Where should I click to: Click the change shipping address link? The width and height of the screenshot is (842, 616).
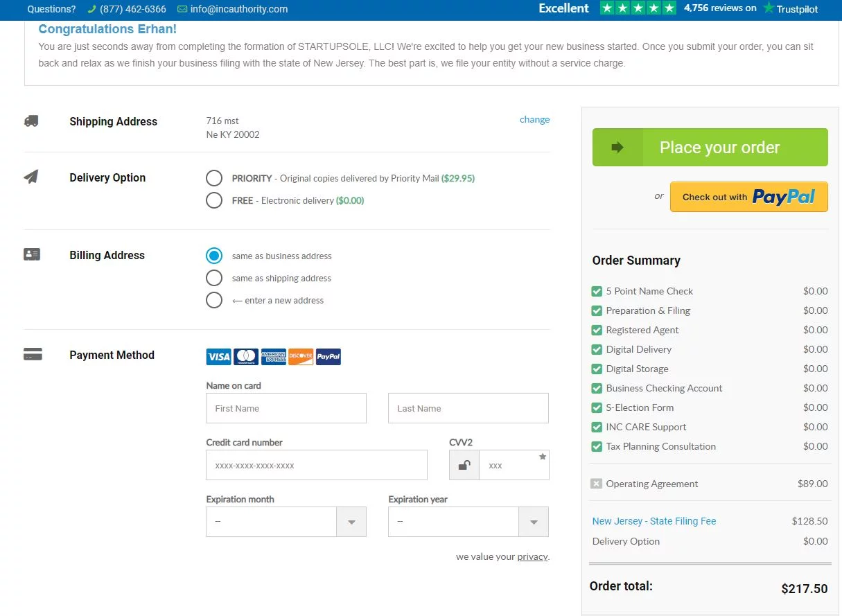coord(534,119)
